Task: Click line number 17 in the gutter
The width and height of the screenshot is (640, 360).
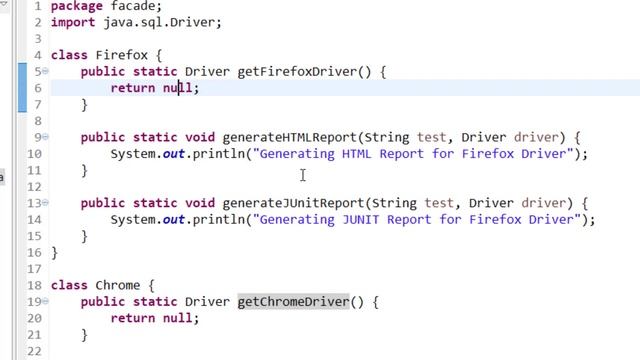Action: pos(34,269)
